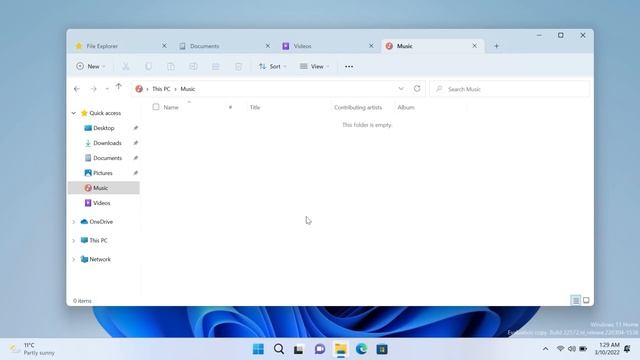The image size is (640, 360).
Task: Tick the select-all checkbox beside Name
Action: (156, 107)
